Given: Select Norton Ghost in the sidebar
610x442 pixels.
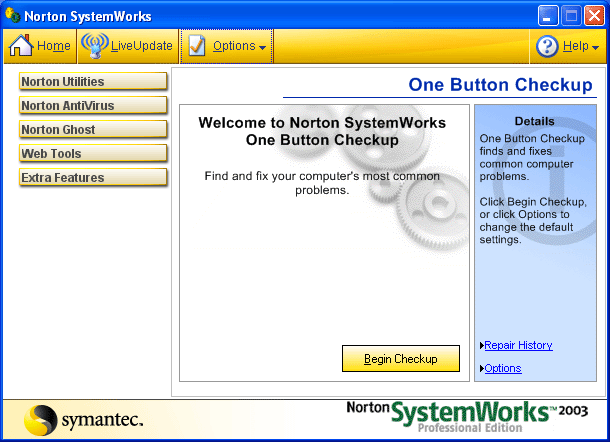Looking at the screenshot, I should [x=92, y=130].
